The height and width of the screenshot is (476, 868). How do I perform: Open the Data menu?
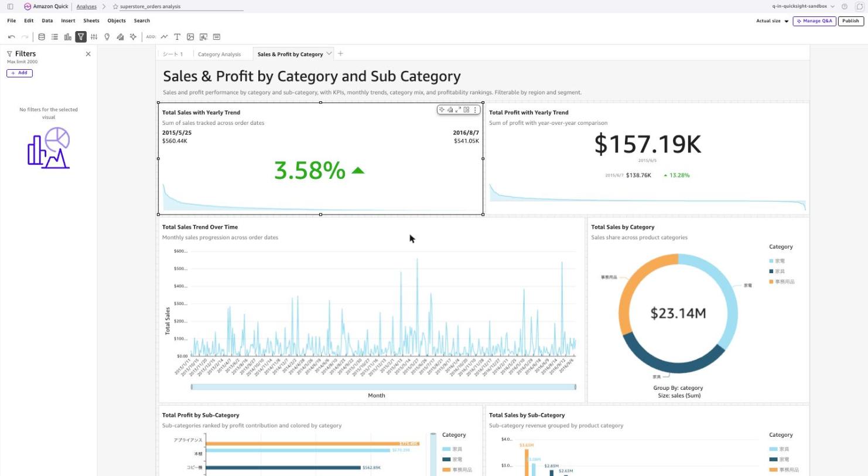point(47,21)
